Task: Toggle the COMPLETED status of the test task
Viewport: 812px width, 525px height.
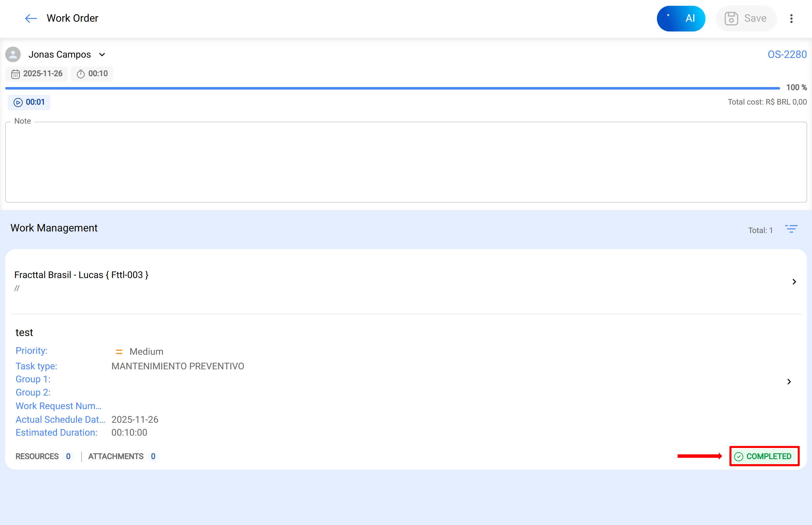Action: [x=763, y=456]
